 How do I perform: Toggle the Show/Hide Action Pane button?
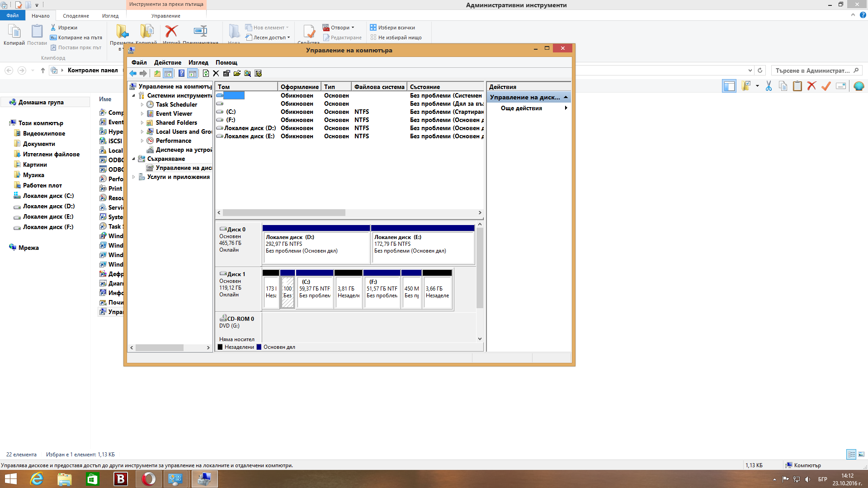(193, 73)
